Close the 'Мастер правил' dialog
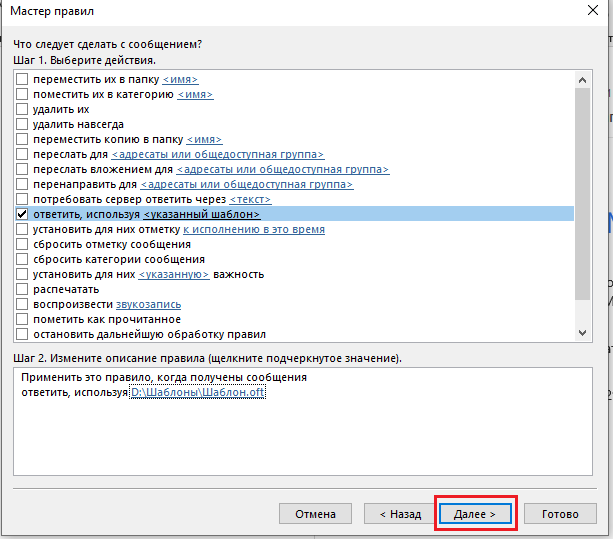This screenshot has height=539, width=613. pyautogui.click(x=593, y=11)
